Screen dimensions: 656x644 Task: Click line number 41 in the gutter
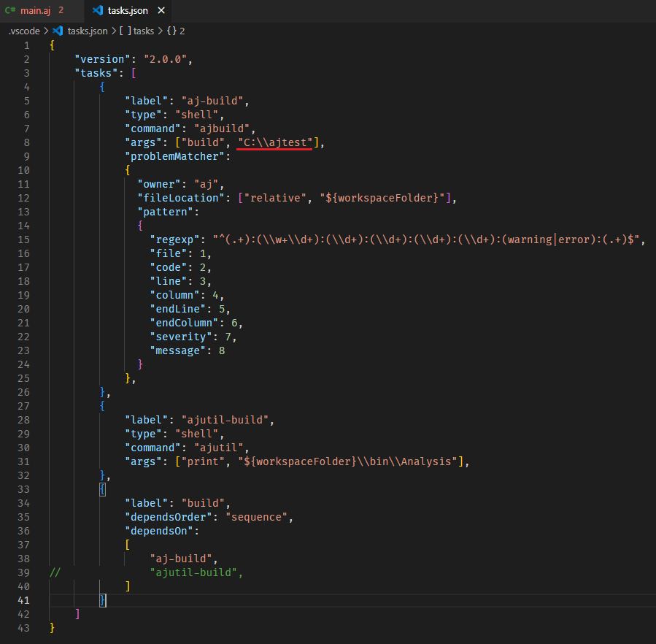pos(25,600)
